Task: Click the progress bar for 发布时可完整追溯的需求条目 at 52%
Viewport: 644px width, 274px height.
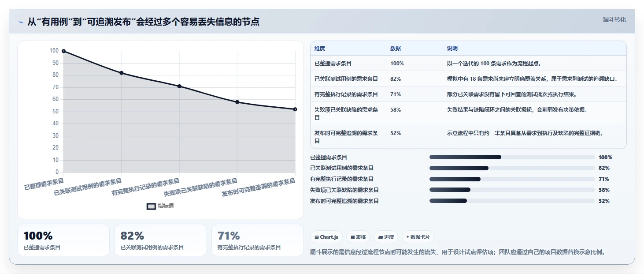Action: click(512, 201)
